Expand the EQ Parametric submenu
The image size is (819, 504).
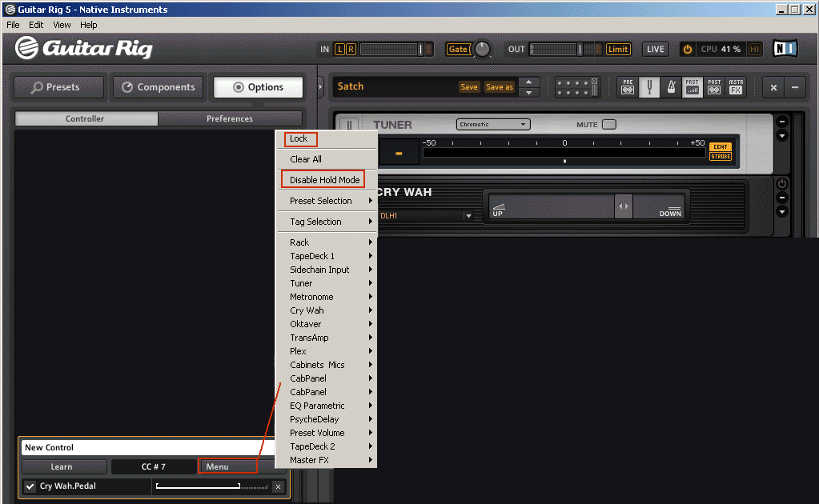[327, 406]
